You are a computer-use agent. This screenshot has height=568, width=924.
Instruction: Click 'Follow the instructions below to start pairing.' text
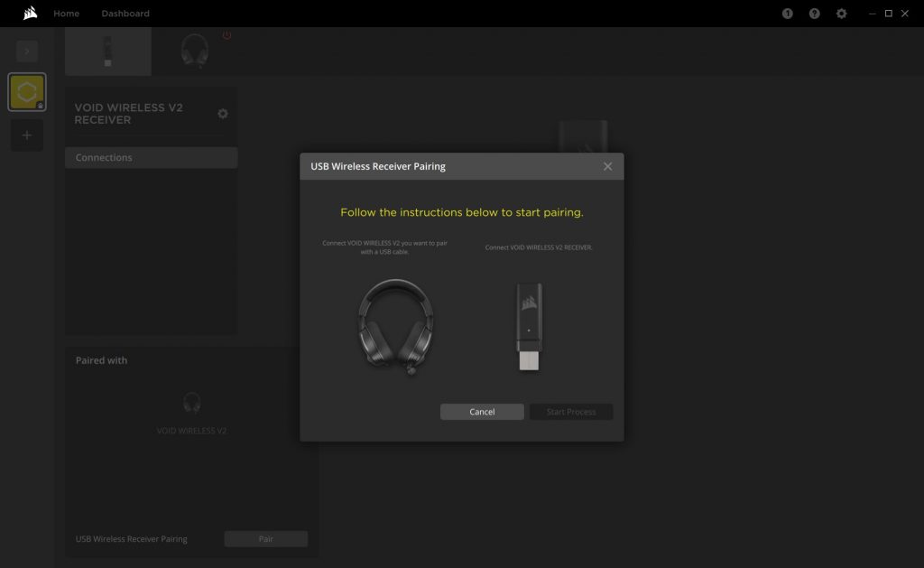point(462,212)
